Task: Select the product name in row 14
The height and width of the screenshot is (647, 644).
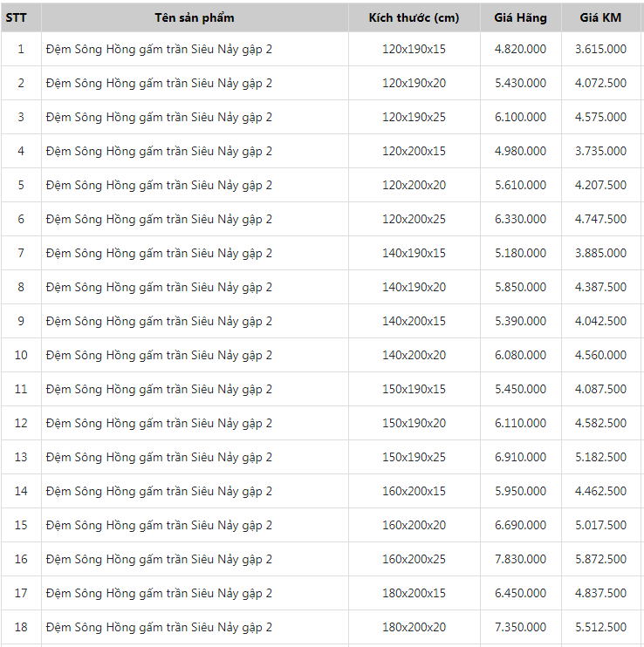Action: [x=159, y=491]
